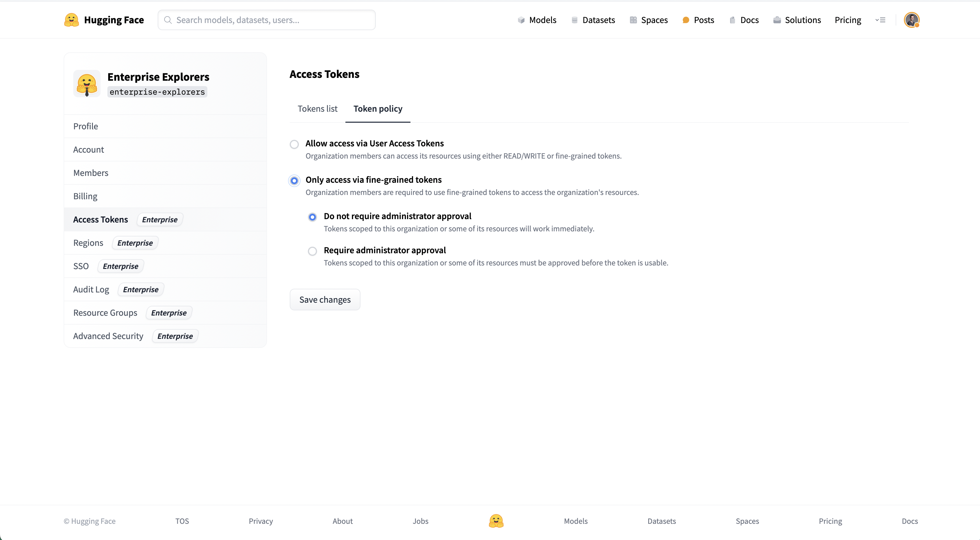Choose Do not require administrator approval
980x540 pixels.
(312, 217)
